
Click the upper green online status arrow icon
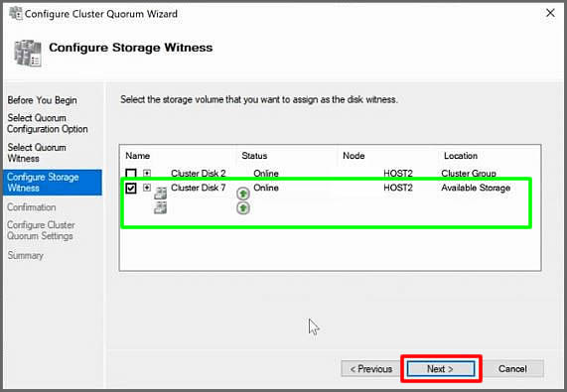[243, 194]
